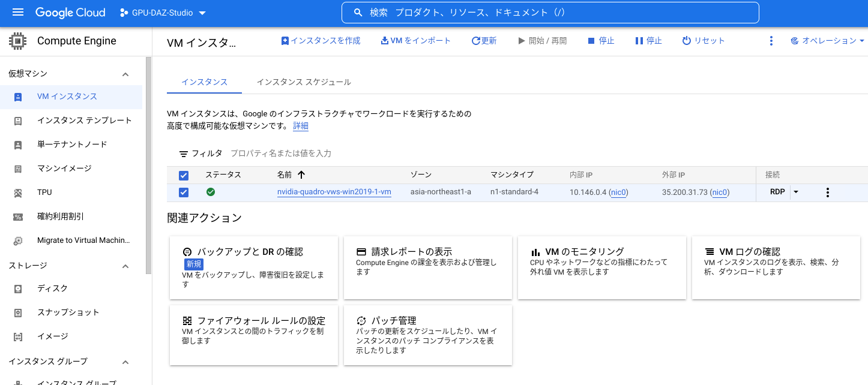This screenshot has width=868, height=385.
Task: Click the スナップショット sidebar icon
Action: tap(18, 312)
